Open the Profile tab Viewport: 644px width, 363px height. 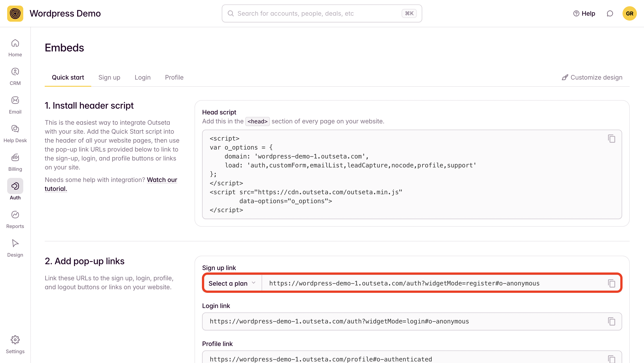pos(174,77)
